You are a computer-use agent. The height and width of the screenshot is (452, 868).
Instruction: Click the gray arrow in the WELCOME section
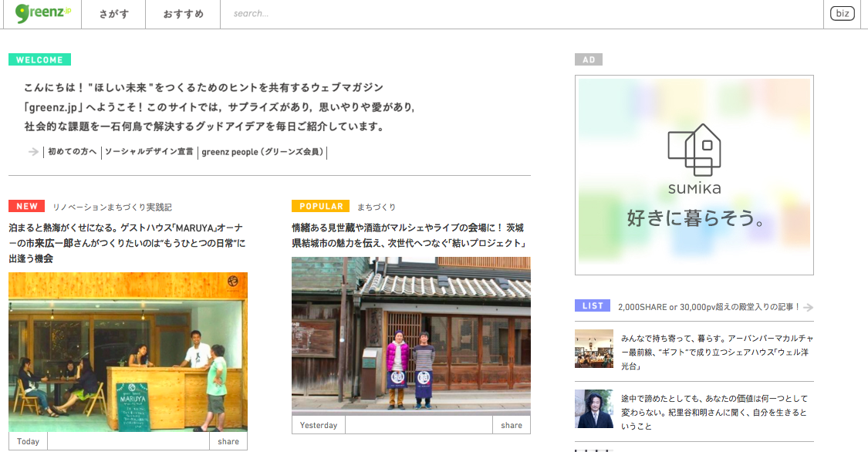[x=32, y=152]
